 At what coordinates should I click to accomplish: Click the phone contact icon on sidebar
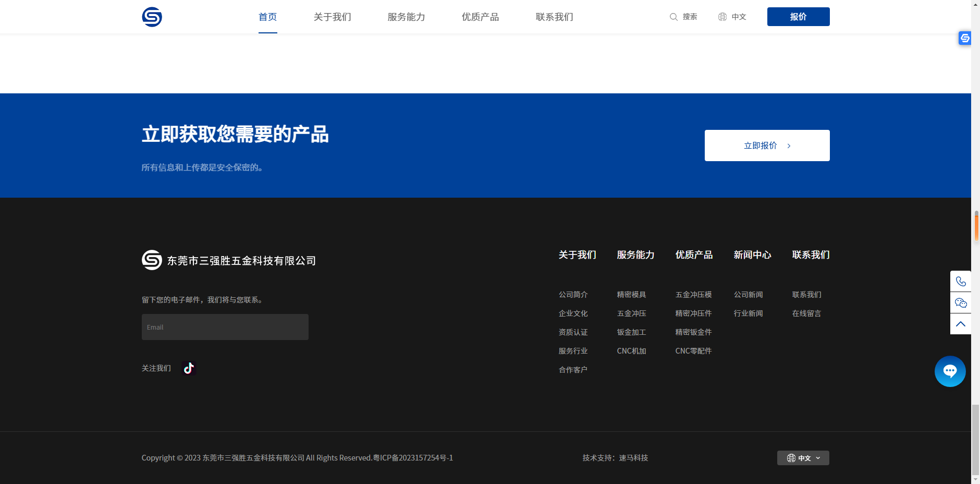tap(960, 282)
